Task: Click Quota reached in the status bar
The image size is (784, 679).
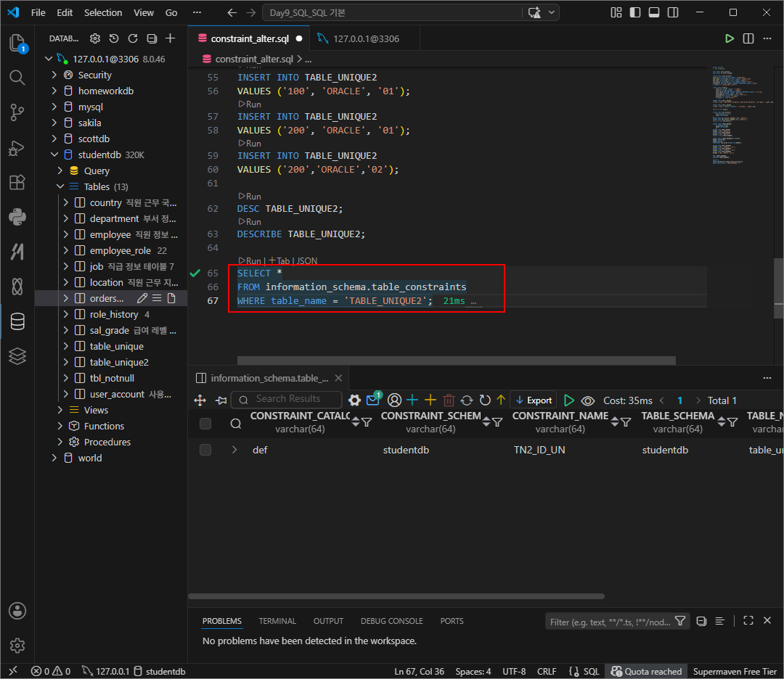Action: click(x=647, y=672)
